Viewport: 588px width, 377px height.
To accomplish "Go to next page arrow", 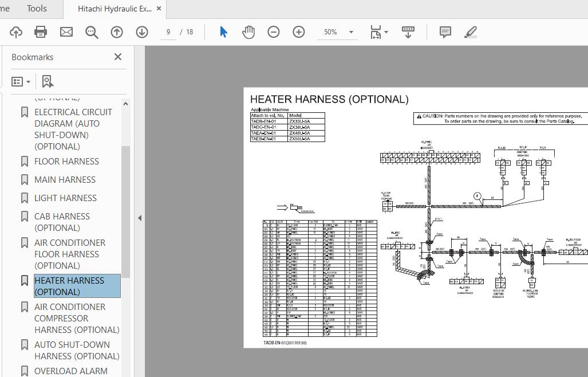I will point(142,32).
